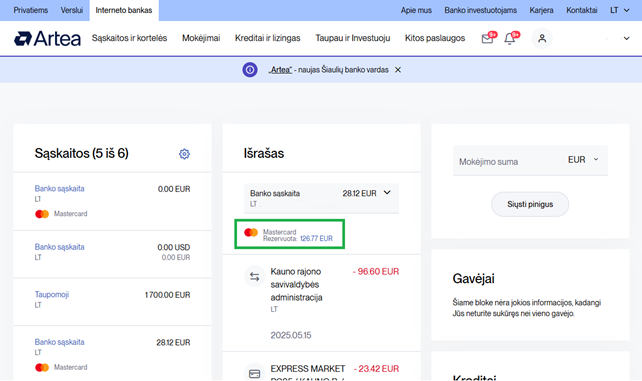Click the Gavėjai heading
Viewport: 642px width, 381px height.
(x=473, y=279)
